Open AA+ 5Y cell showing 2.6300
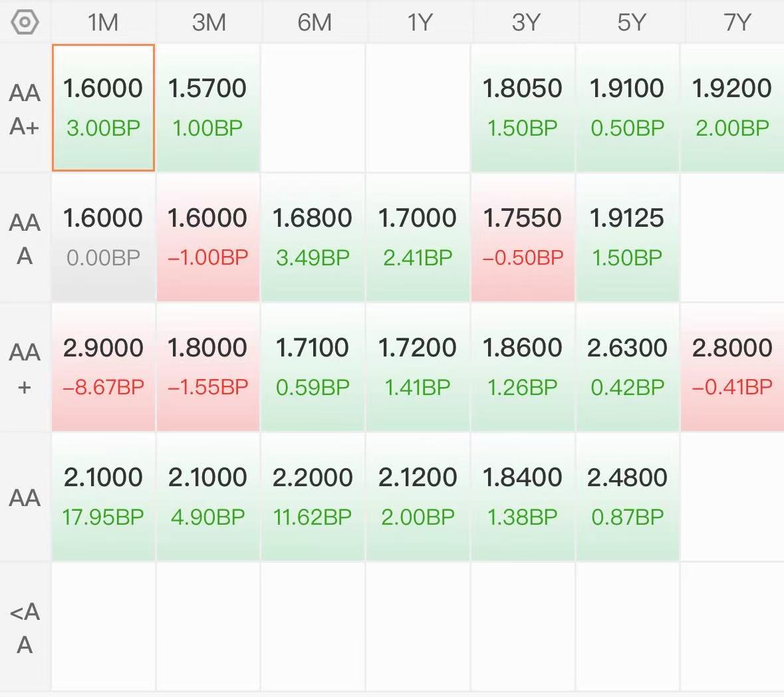 [x=628, y=368]
